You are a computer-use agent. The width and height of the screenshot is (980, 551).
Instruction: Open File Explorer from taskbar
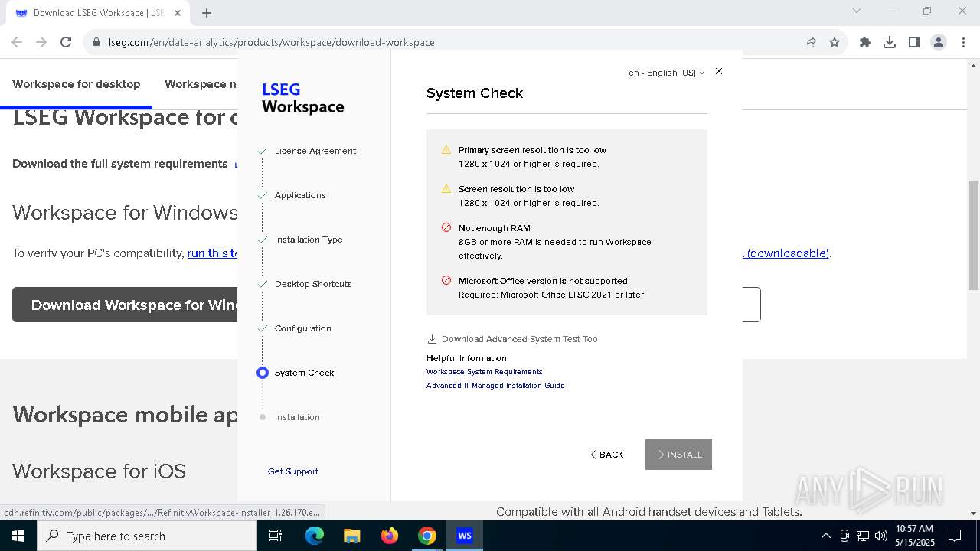(351, 536)
